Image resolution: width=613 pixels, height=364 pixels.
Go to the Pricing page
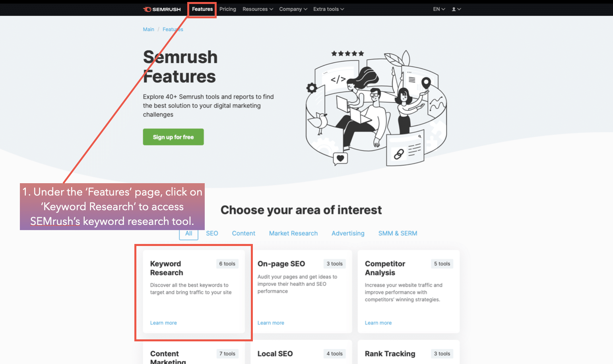point(228,9)
